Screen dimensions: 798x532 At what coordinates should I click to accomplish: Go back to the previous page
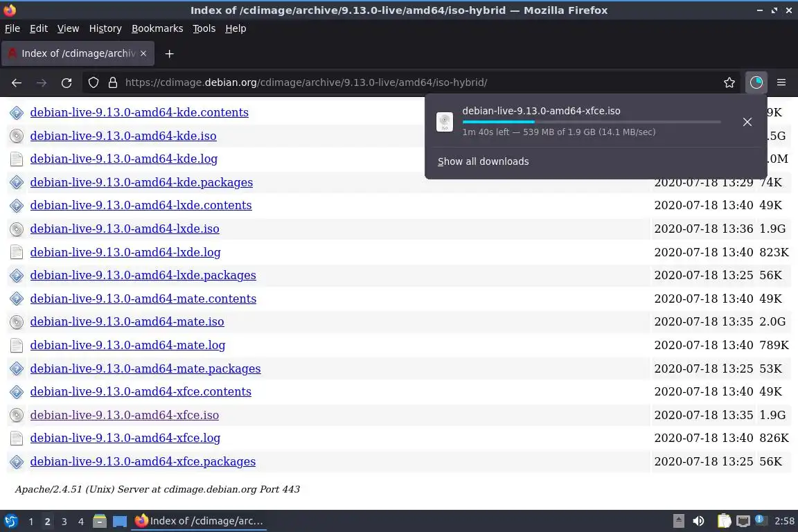[17, 82]
